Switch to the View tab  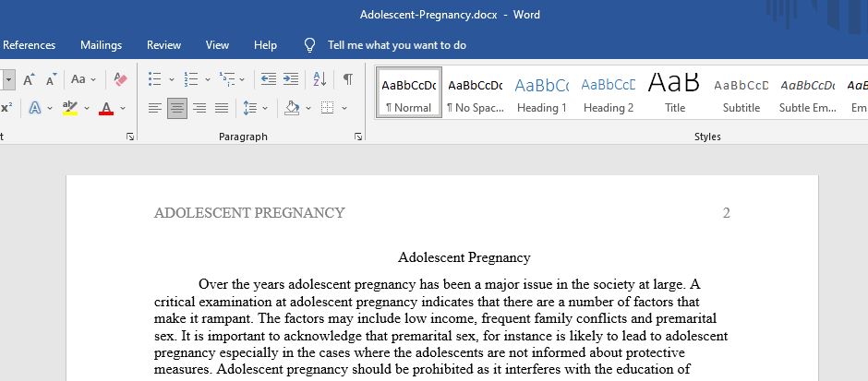217,45
